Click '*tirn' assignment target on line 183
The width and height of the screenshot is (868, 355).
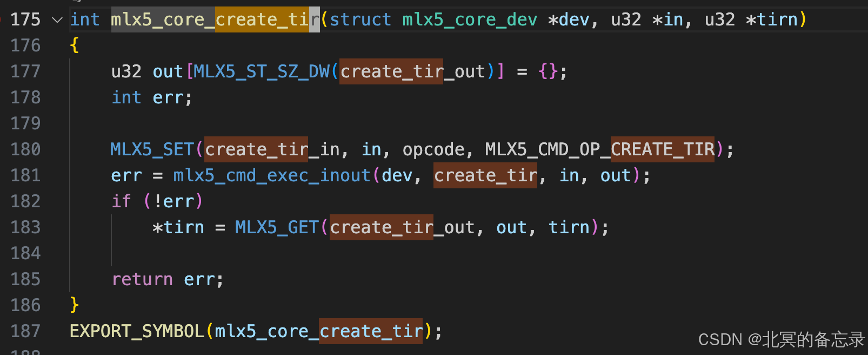coord(178,227)
